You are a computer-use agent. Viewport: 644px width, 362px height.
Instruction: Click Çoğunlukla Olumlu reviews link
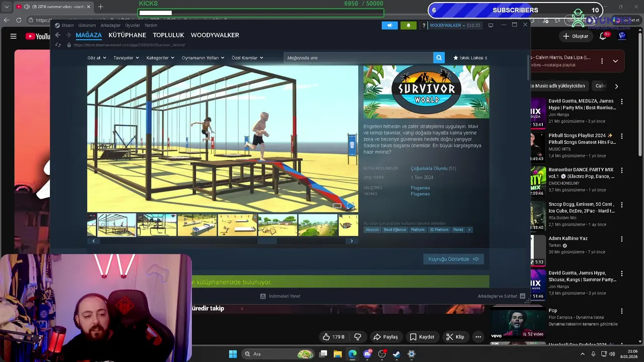coord(429,168)
